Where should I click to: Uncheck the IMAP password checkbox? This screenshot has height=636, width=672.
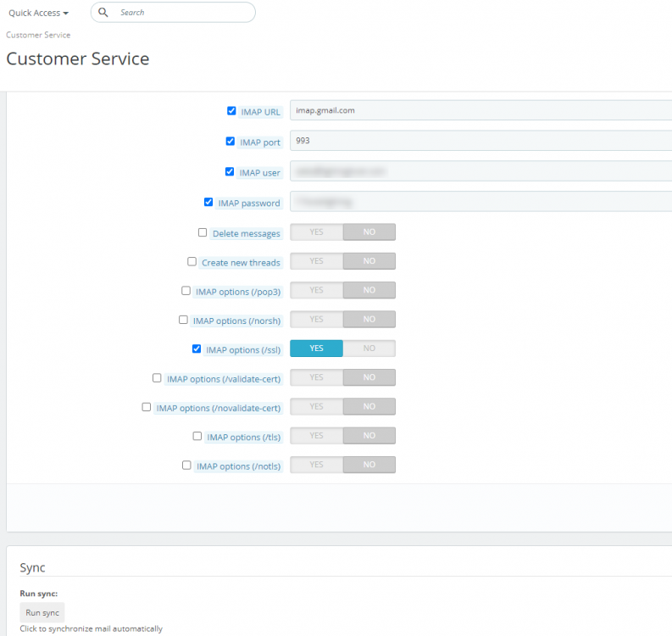coord(208,202)
